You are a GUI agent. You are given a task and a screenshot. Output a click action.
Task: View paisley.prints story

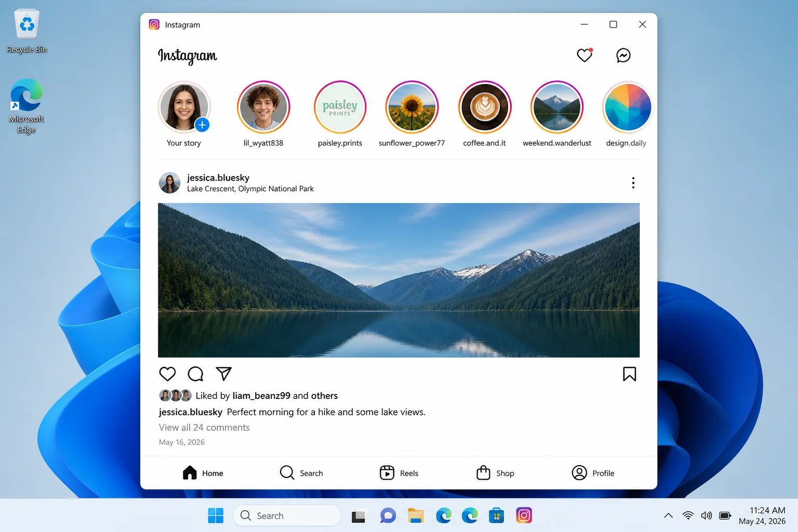click(340, 108)
